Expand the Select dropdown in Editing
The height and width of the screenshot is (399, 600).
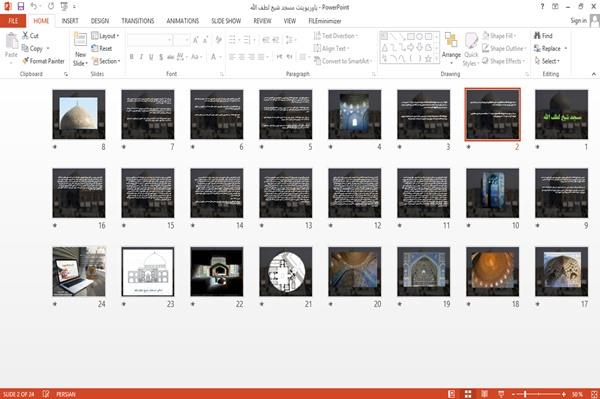547,61
